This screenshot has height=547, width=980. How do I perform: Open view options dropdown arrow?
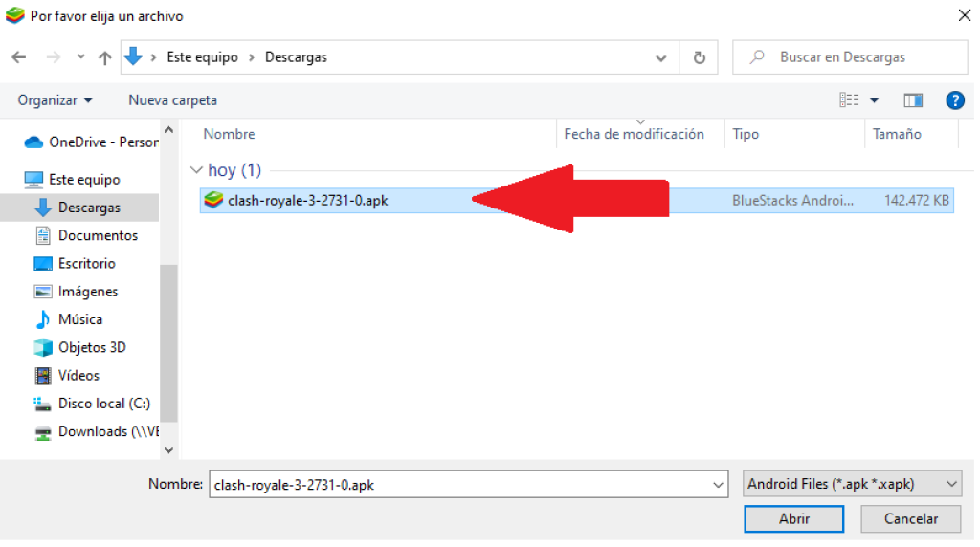tap(875, 99)
